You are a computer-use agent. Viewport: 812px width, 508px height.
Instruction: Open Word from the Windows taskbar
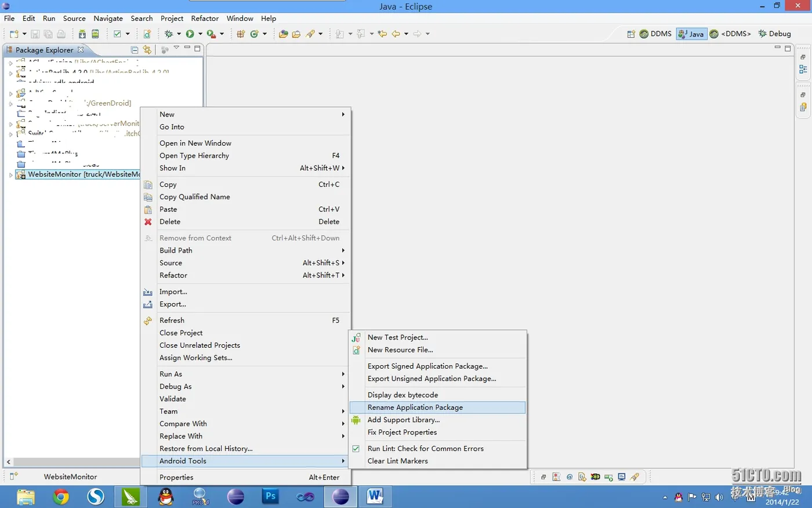(x=375, y=497)
